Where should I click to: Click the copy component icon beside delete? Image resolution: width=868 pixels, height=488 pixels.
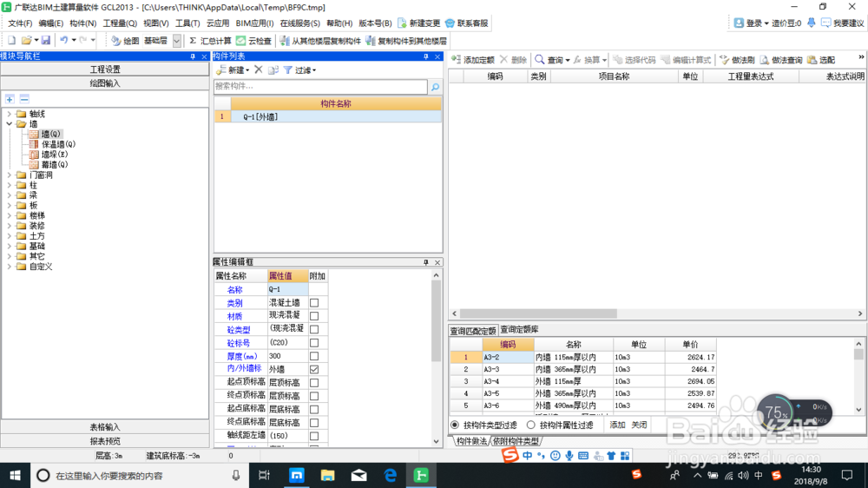tap(273, 69)
